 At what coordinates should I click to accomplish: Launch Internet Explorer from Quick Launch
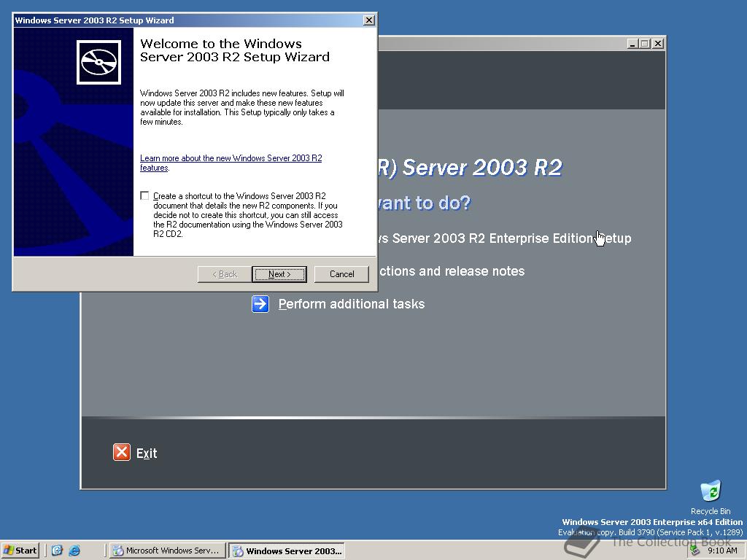coord(74,551)
